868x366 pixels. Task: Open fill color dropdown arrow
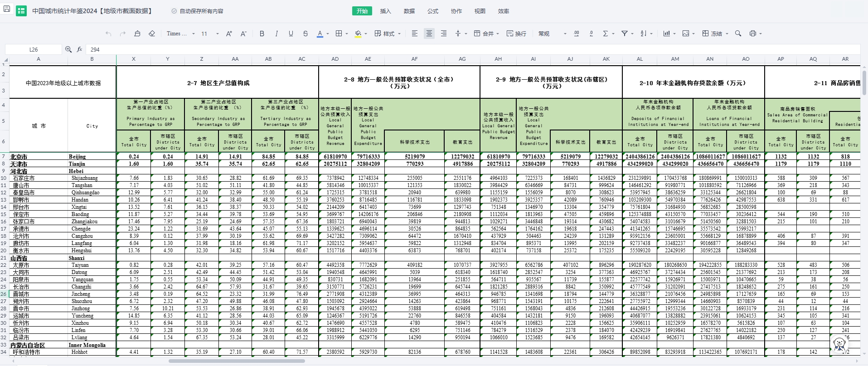point(366,34)
